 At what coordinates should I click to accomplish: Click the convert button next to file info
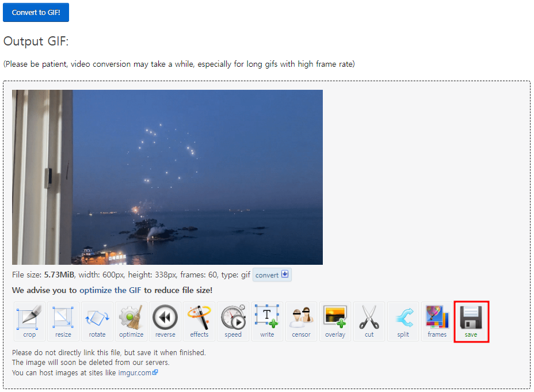point(272,275)
